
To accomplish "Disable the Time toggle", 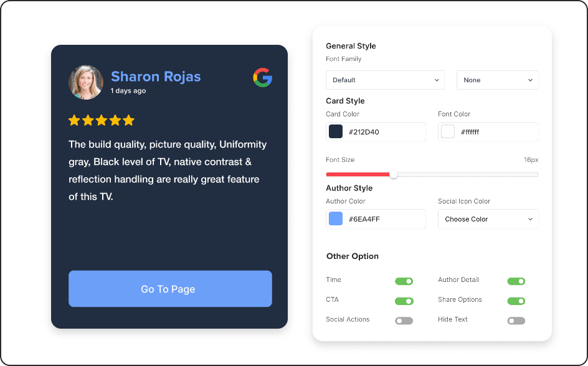I will click(404, 281).
